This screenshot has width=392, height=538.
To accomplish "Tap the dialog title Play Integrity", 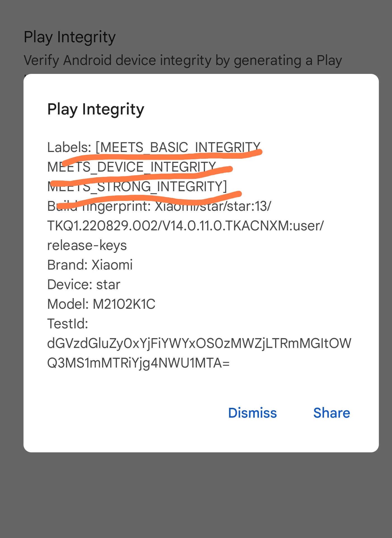I will click(96, 109).
